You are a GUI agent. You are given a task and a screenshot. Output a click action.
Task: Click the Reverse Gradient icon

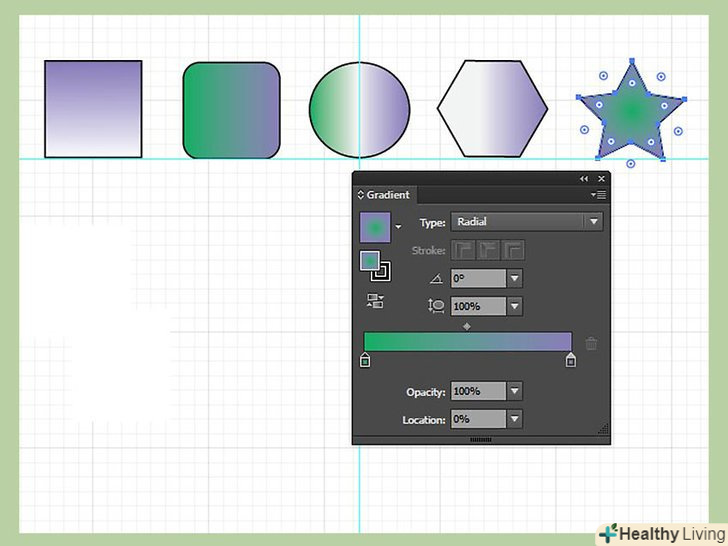[375, 301]
